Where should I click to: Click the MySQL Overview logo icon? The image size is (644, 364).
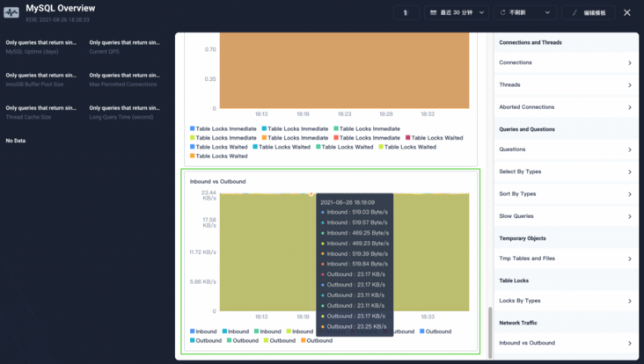point(11,12)
